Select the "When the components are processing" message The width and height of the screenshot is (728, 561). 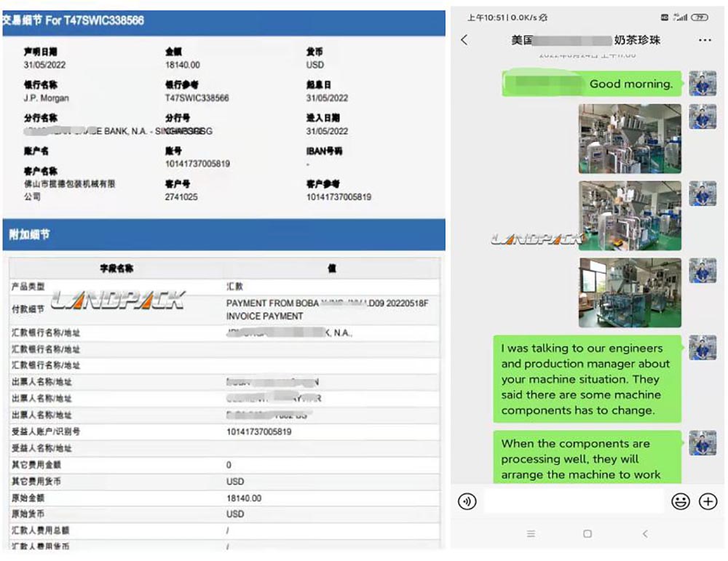tap(587, 458)
